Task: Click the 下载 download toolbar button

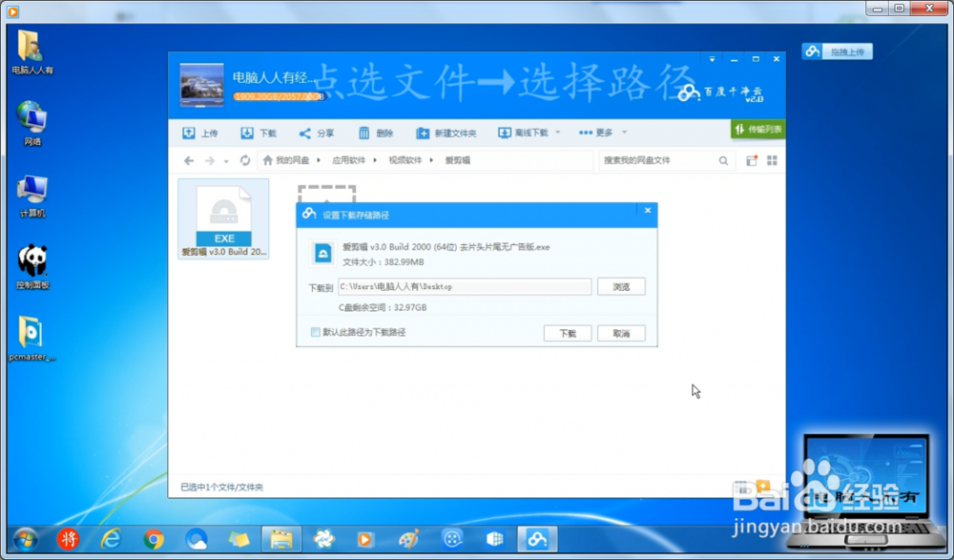Action: (x=259, y=133)
